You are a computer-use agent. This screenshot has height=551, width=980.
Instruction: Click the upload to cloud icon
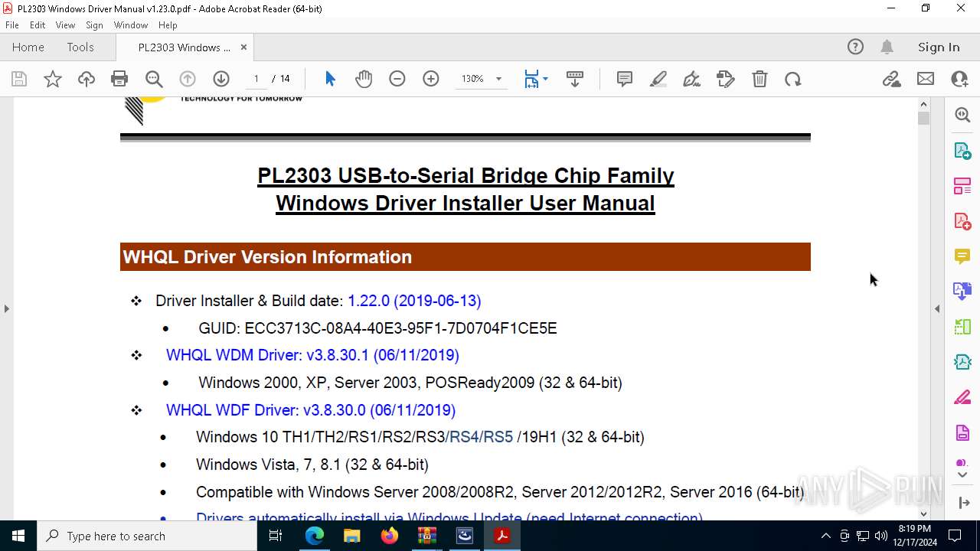pos(87,79)
